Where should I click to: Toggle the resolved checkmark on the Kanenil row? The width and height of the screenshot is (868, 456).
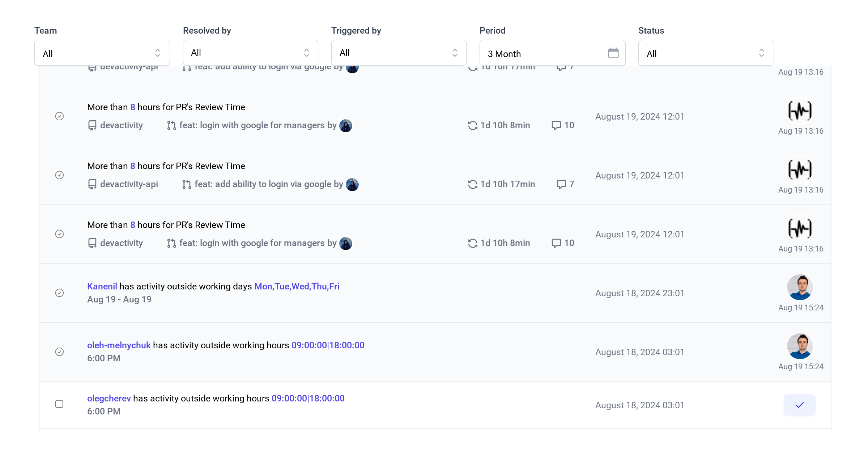59,293
